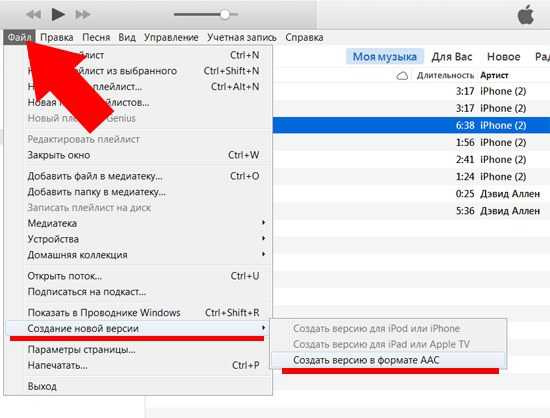Viewport: 550px width, 418px height.
Task: Select the 0:25 Дэвид Аллен track
Action: (x=411, y=194)
